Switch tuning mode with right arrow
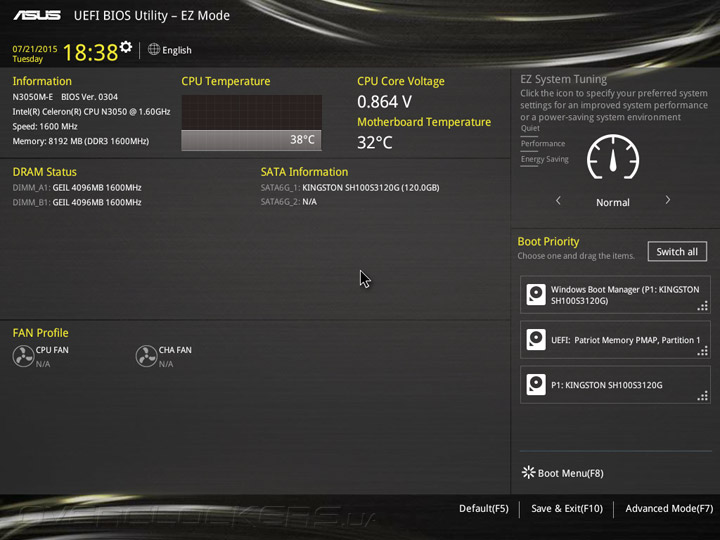 (668, 200)
